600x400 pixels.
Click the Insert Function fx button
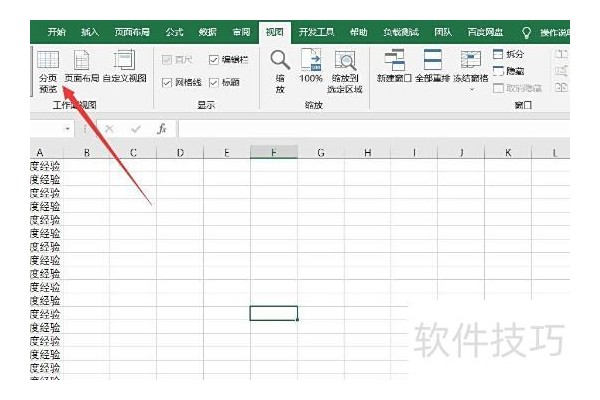point(162,129)
